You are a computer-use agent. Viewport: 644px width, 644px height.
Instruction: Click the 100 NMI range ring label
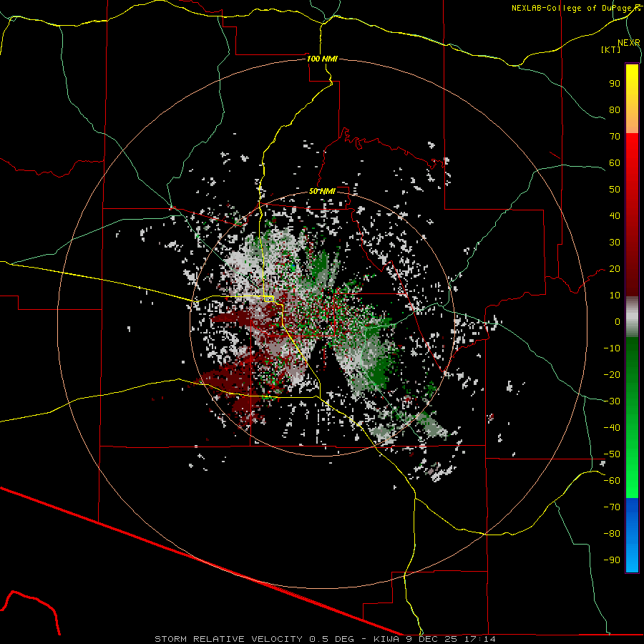click(x=322, y=59)
